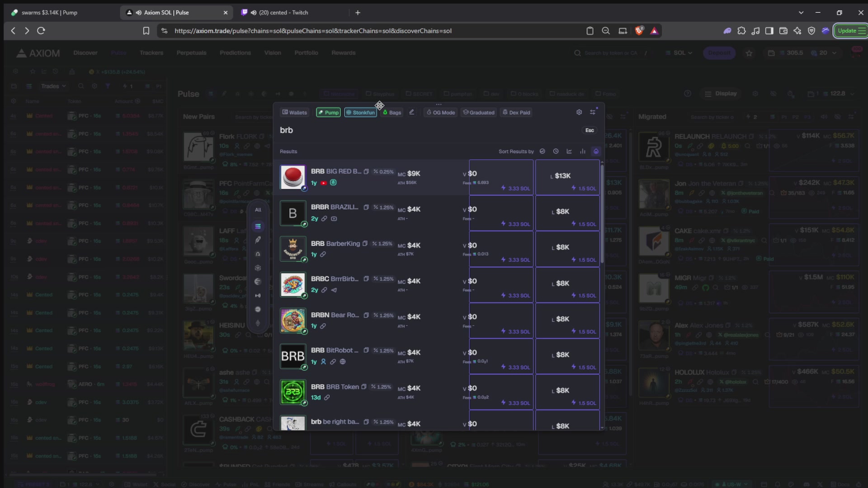Expand the SOL chain dropdown in header
Image resolution: width=868 pixels, height=488 pixels.
pos(679,53)
